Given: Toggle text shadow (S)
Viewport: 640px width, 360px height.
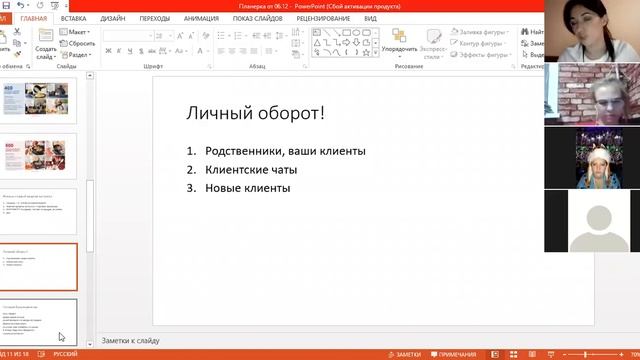Looking at the screenshot, I should [x=141, y=51].
